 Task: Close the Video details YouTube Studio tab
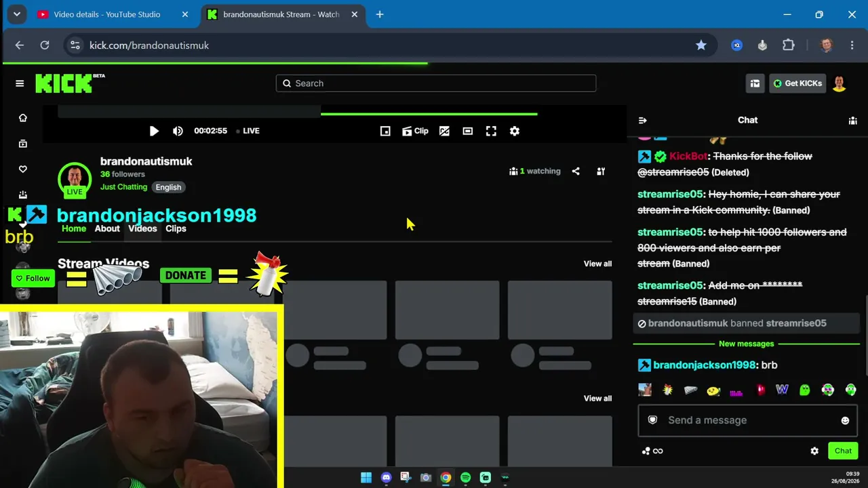pyautogui.click(x=185, y=14)
